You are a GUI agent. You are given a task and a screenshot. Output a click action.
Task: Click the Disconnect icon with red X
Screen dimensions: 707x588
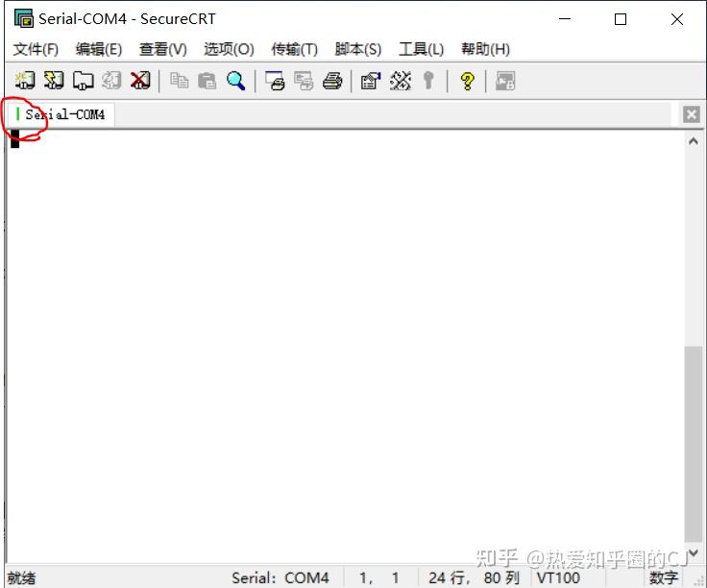[x=140, y=81]
